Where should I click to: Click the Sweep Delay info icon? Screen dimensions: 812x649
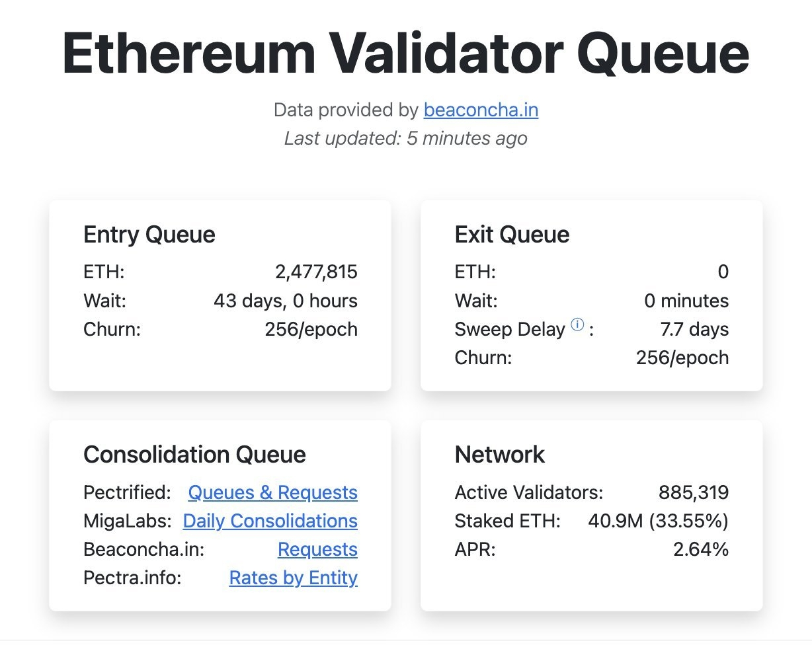tap(577, 324)
